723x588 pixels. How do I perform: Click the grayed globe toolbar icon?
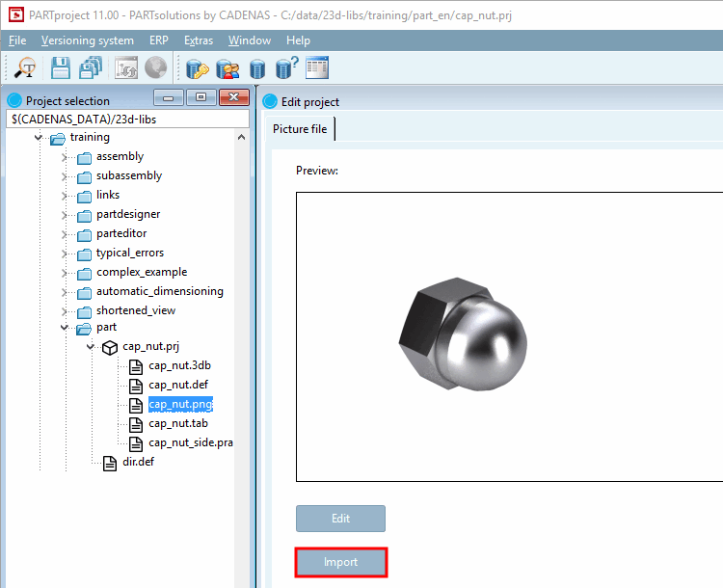pos(156,67)
